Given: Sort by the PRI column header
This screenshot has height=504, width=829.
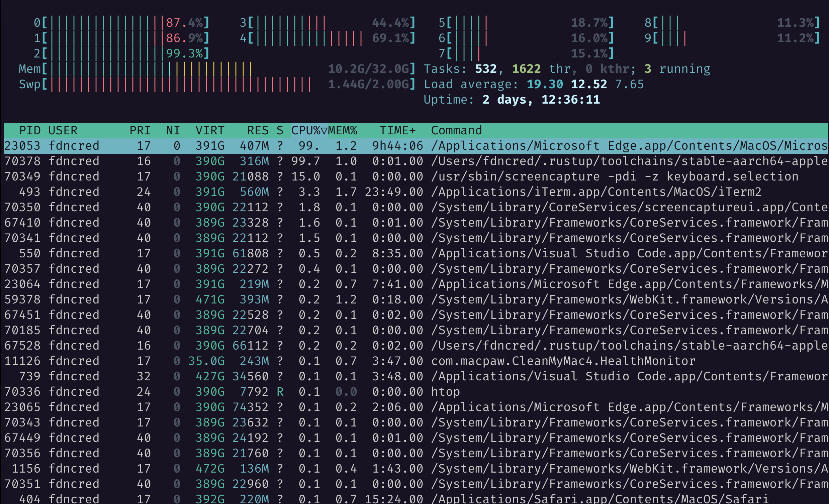Looking at the screenshot, I should 141,130.
